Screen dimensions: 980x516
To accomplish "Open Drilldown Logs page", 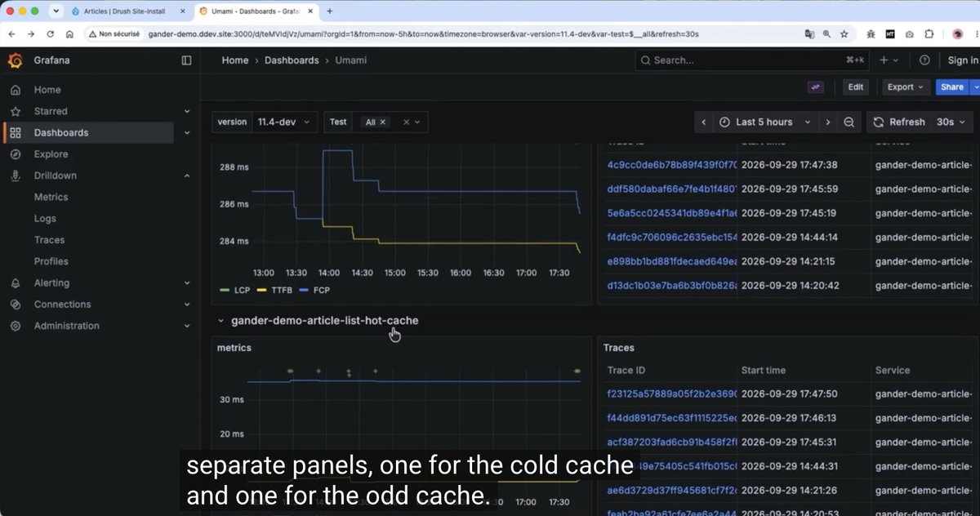I will click(x=45, y=219).
